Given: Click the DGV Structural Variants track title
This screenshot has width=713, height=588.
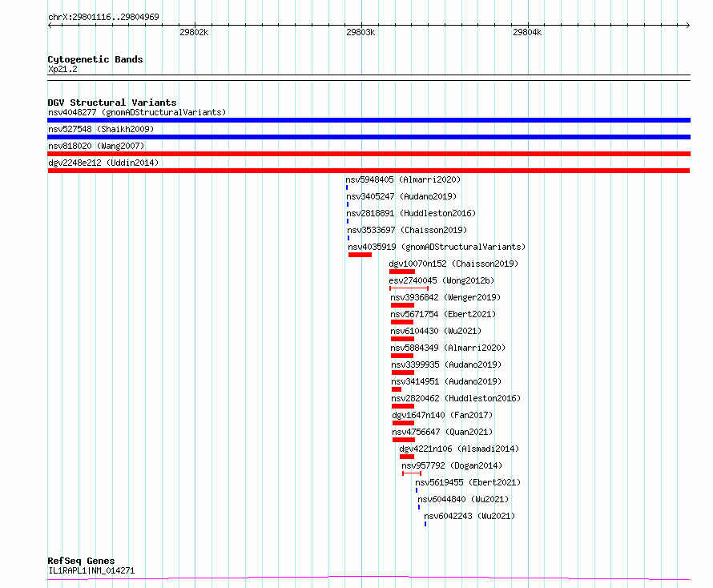Looking at the screenshot, I should tap(112, 103).
